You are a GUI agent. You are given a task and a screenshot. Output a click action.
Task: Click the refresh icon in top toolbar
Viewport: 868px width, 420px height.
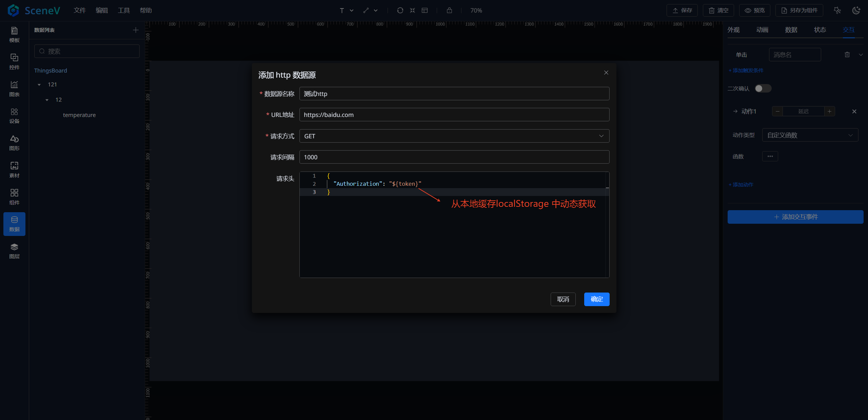pos(400,11)
